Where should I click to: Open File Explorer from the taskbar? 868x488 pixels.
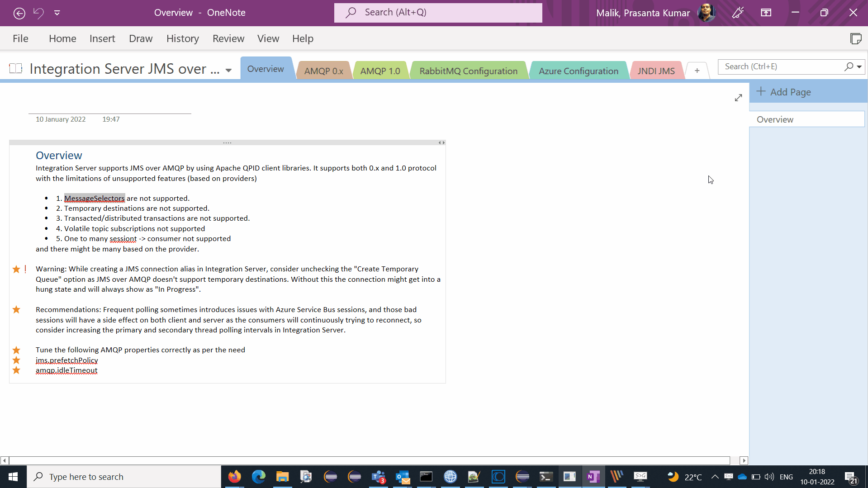point(282,477)
